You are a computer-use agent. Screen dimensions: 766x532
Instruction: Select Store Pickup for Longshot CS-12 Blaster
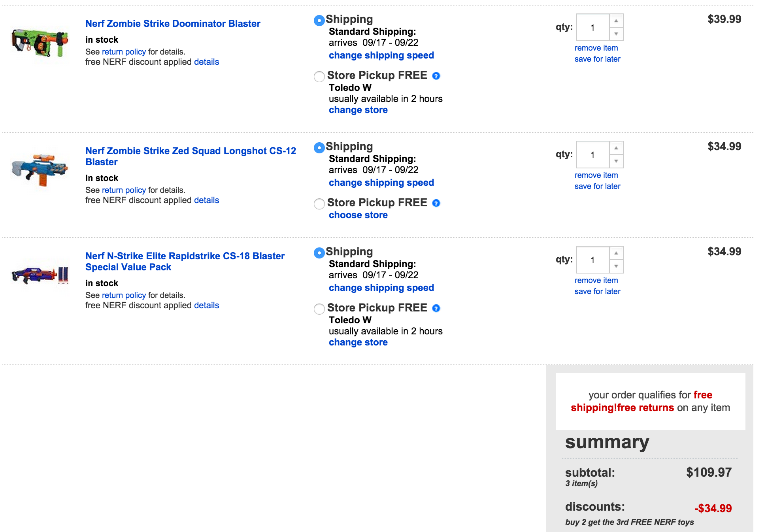(x=319, y=204)
